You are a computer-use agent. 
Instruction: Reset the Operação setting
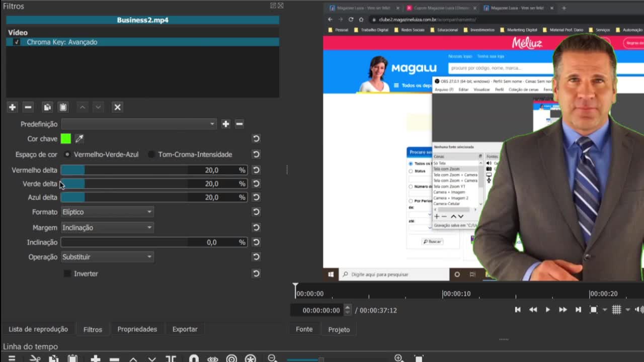point(256,256)
